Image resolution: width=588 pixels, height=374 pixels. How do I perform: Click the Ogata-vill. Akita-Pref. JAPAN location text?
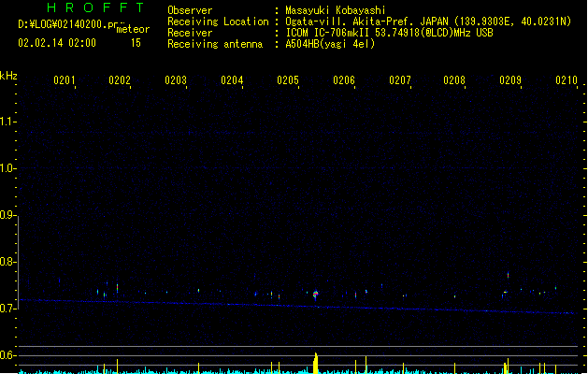(428, 22)
